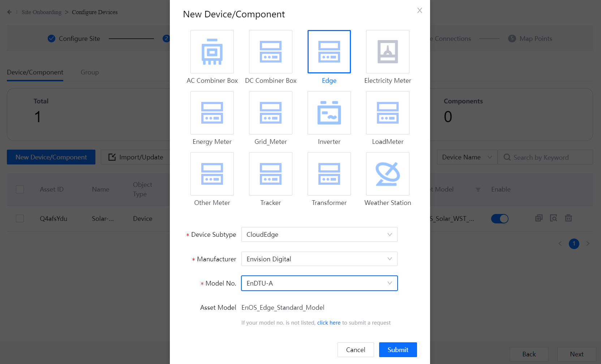Select the Energy Meter icon
Image resolution: width=601 pixels, height=364 pixels.
[x=212, y=113]
